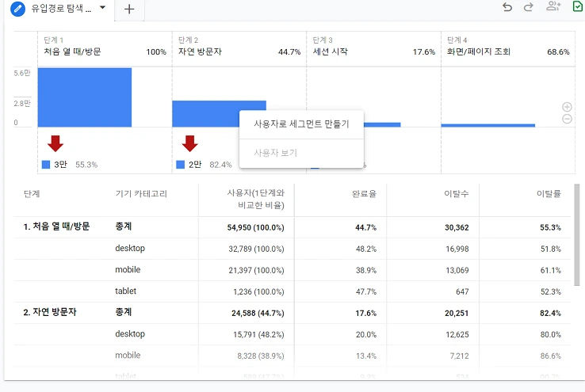The height and width of the screenshot is (392, 585).
Task: Click the dropoff count '30,362'
Action: tap(457, 227)
